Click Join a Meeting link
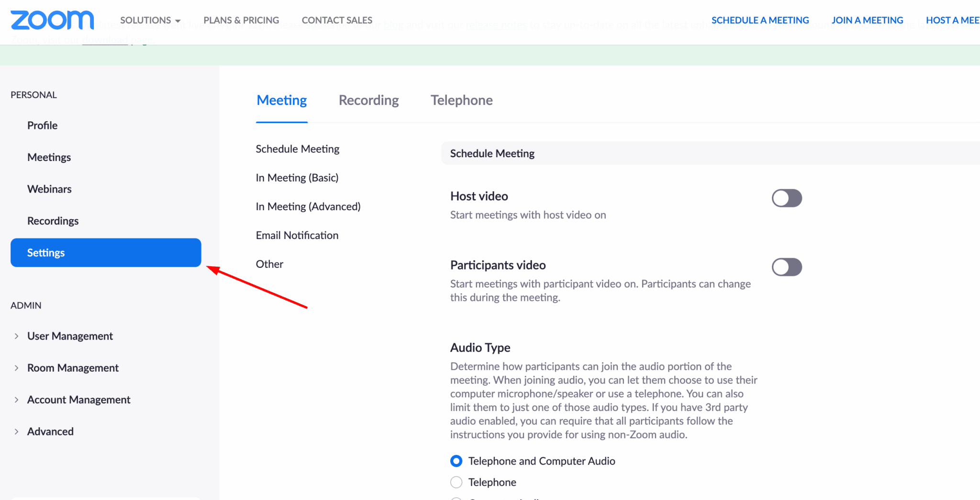The height and width of the screenshot is (500, 980). (867, 20)
